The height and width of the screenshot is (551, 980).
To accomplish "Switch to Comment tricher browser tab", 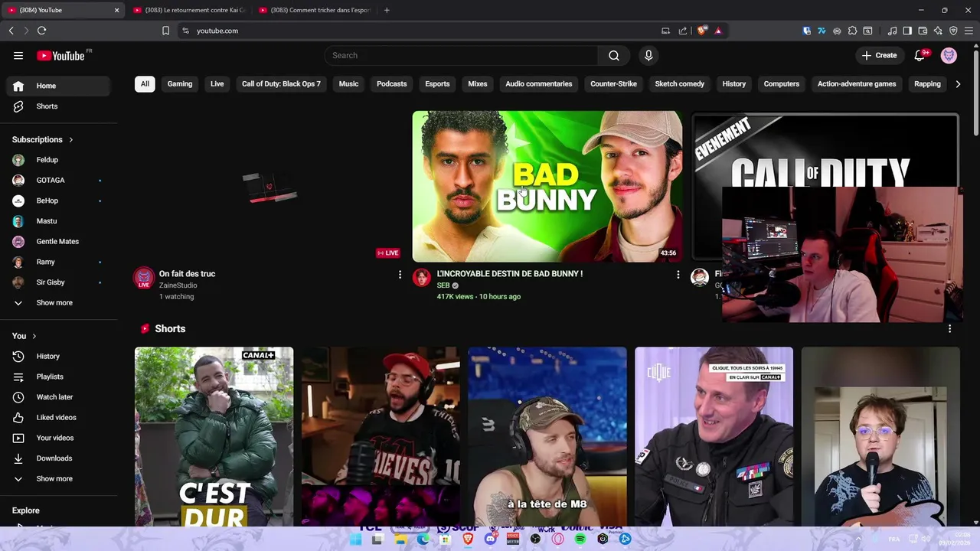I will pos(315,10).
